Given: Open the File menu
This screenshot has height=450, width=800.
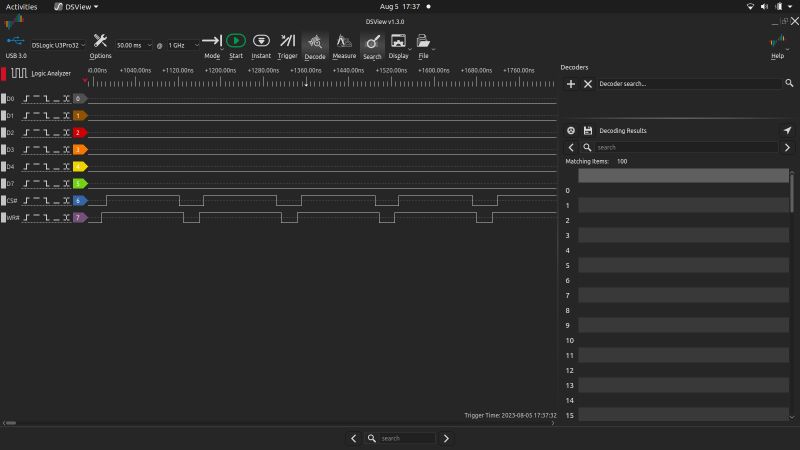Looking at the screenshot, I should point(423,46).
